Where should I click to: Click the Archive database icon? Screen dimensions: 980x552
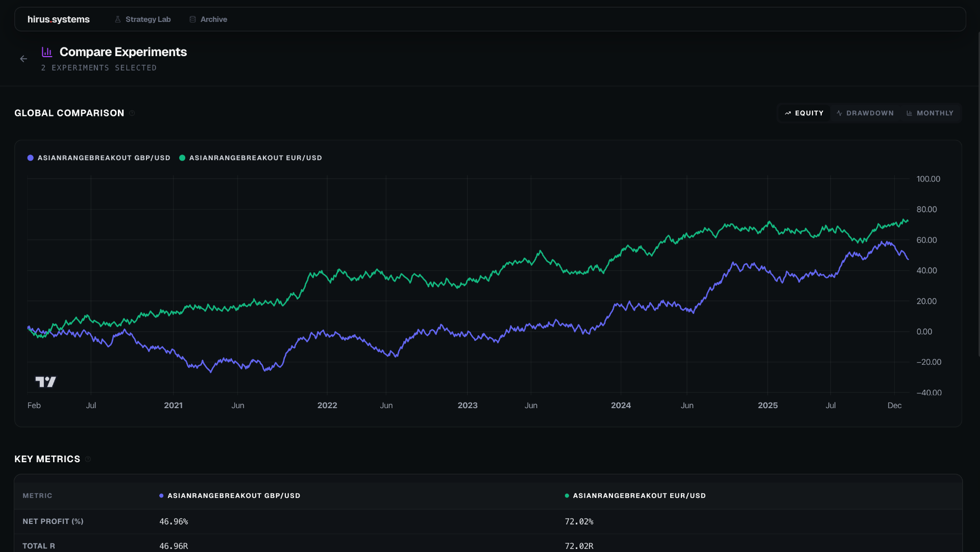coord(192,19)
